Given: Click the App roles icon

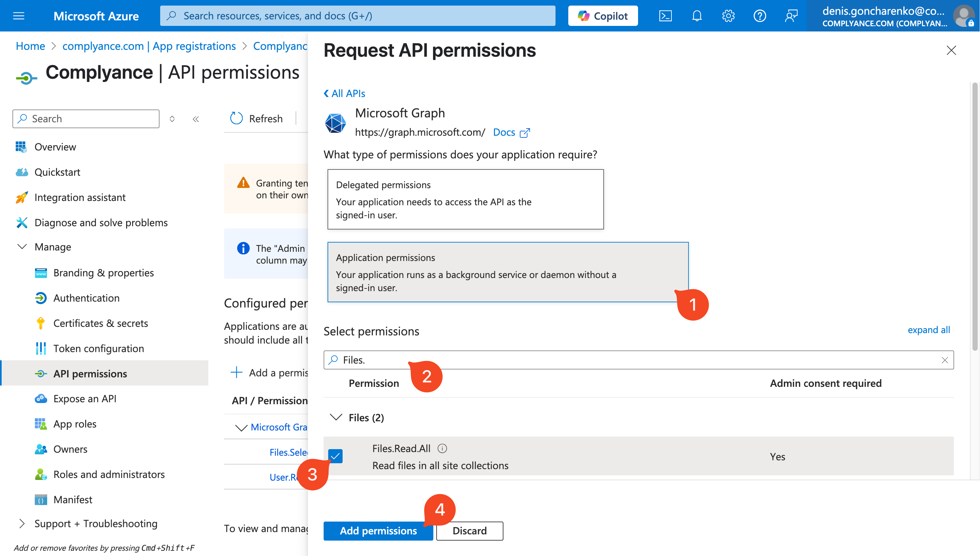Looking at the screenshot, I should point(41,424).
